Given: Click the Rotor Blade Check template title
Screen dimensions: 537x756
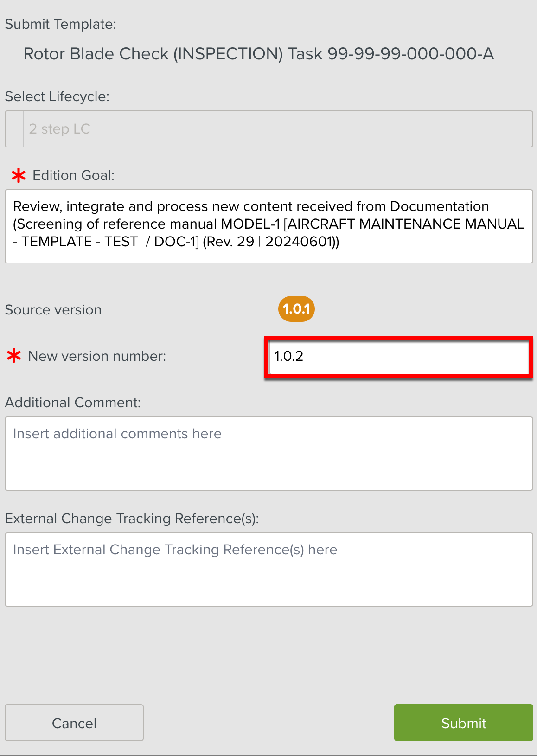Looking at the screenshot, I should pos(258,54).
